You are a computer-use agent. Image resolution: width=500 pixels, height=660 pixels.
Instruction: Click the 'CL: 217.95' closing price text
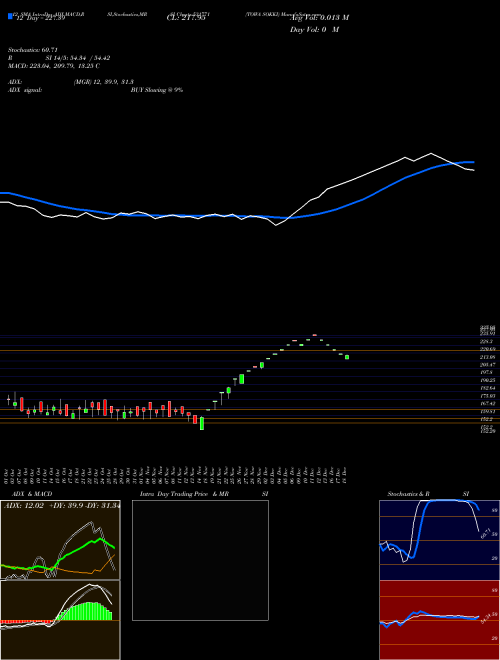click(186, 18)
